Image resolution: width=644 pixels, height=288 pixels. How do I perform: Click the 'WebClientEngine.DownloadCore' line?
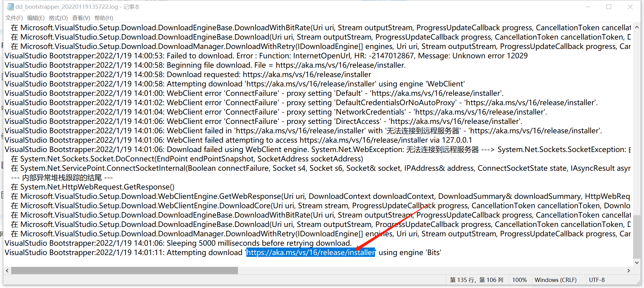click(x=321, y=205)
